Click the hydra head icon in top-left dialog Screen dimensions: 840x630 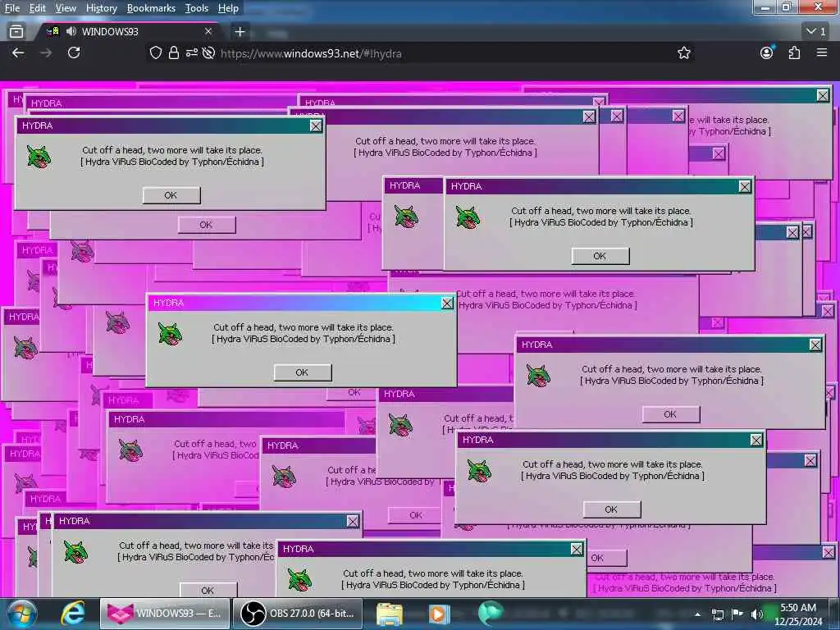tap(39, 157)
